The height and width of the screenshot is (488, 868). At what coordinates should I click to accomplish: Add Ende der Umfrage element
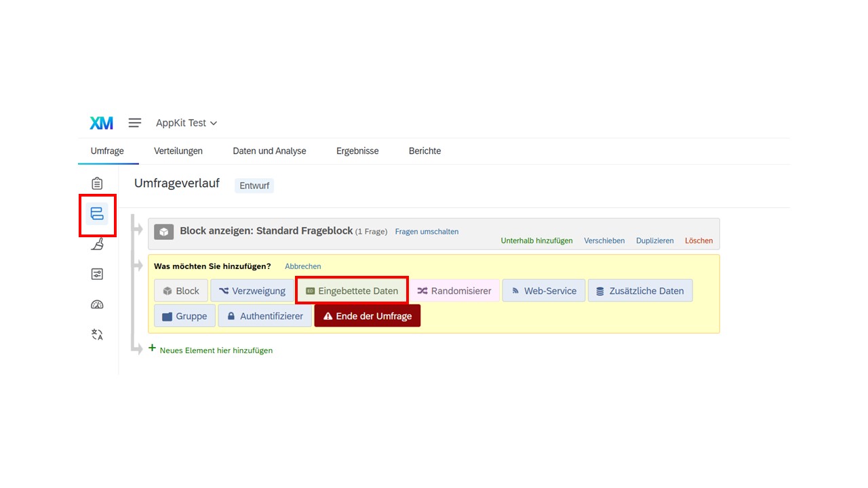click(x=368, y=316)
